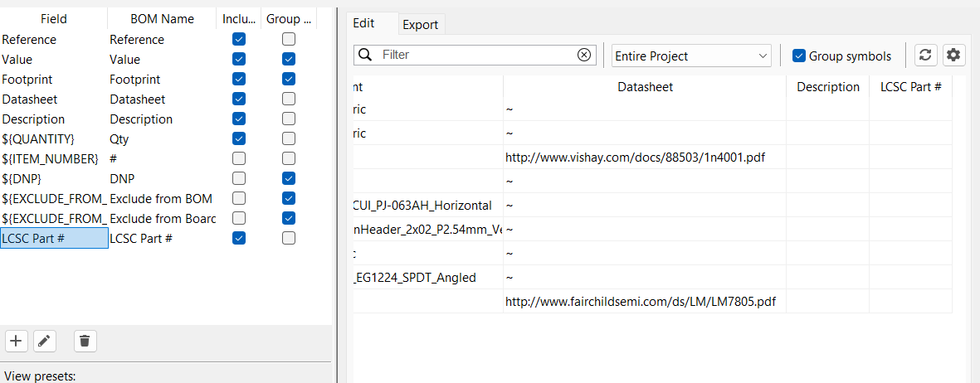Add a new field with plus icon
Image resolution: width=980 pixels, height=383 pixels.
coord(16,341)
